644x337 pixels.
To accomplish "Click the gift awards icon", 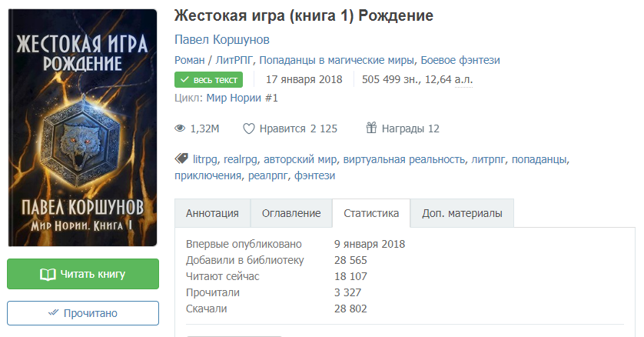I will pos(371,128).
